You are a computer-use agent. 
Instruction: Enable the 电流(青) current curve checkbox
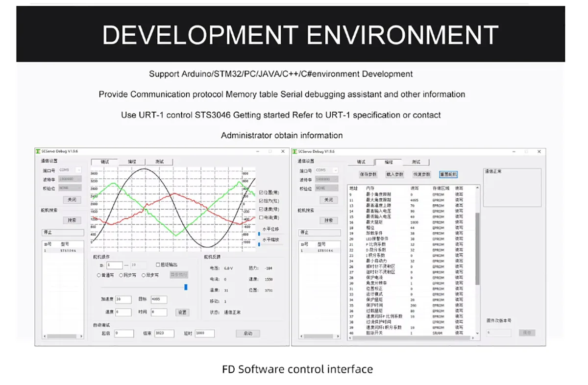click(261, 217)
